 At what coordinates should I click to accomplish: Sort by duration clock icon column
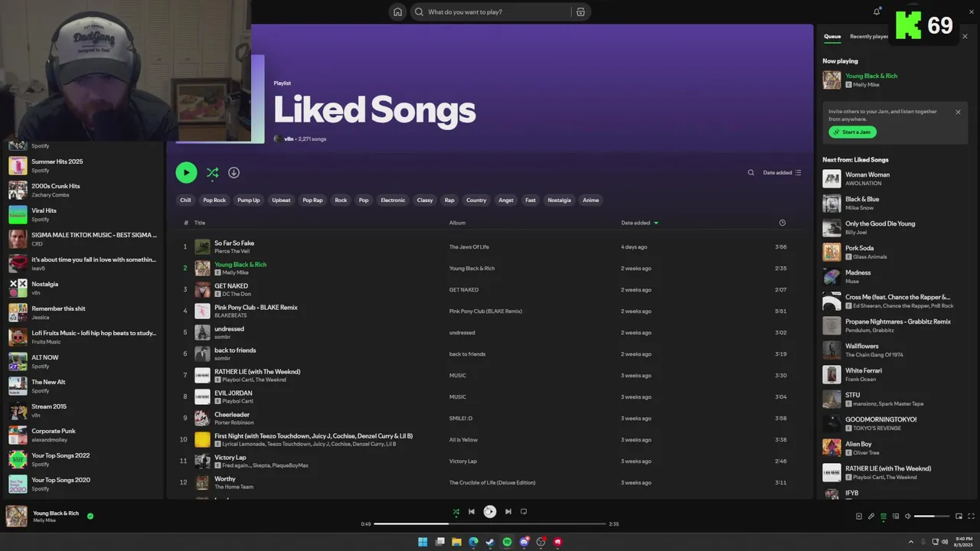click(782, 223)
